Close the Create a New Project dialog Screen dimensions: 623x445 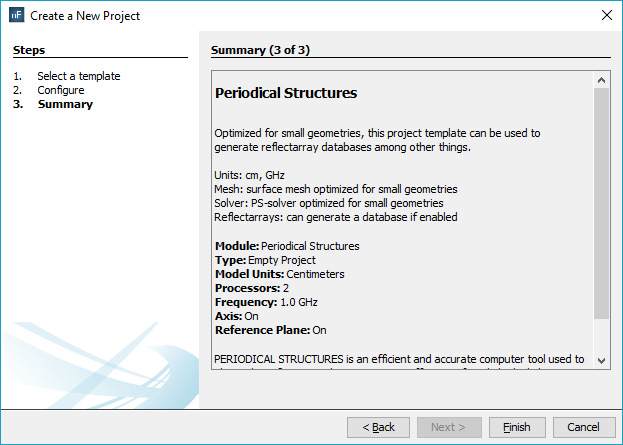605,15
